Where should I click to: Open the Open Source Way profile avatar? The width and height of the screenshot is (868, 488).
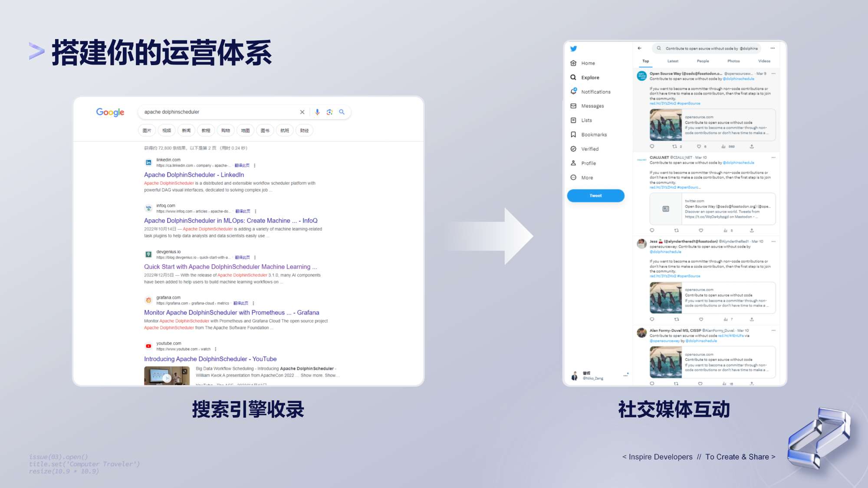642,76
